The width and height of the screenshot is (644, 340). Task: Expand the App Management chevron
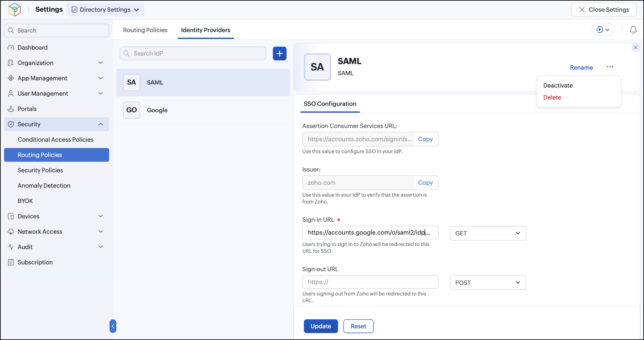(x=101, y=78)
